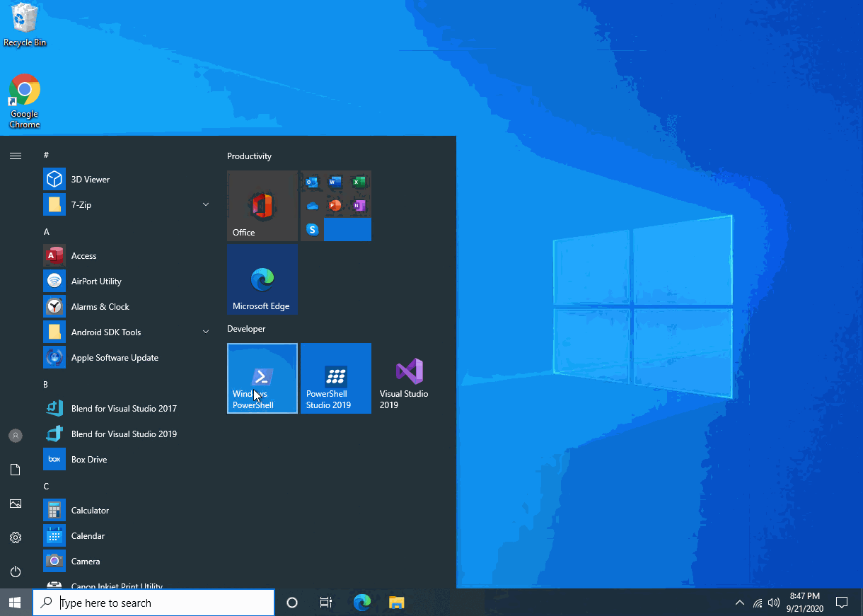Open Outlook small tile
Screen dimensions: 863x616
[x=312, y=182]
